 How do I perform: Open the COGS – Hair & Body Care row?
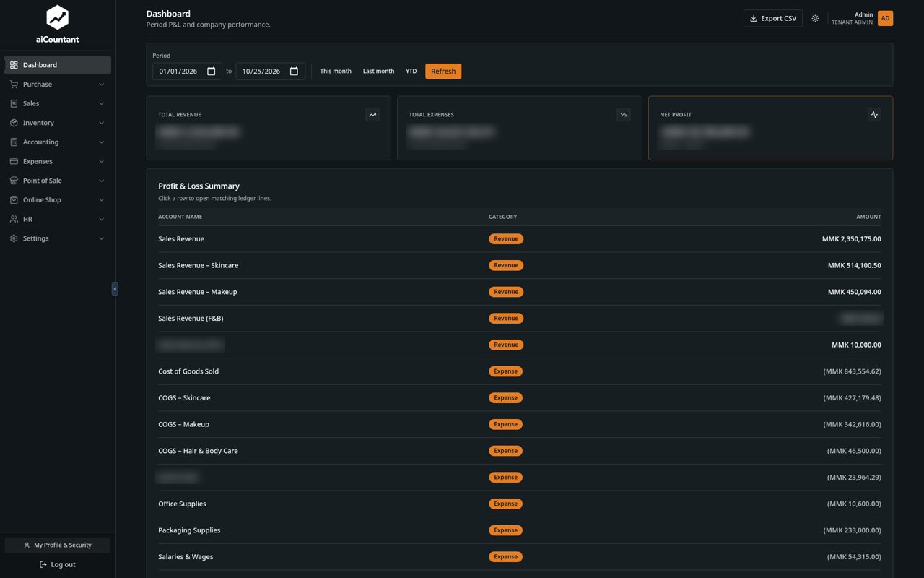point(520,451)
